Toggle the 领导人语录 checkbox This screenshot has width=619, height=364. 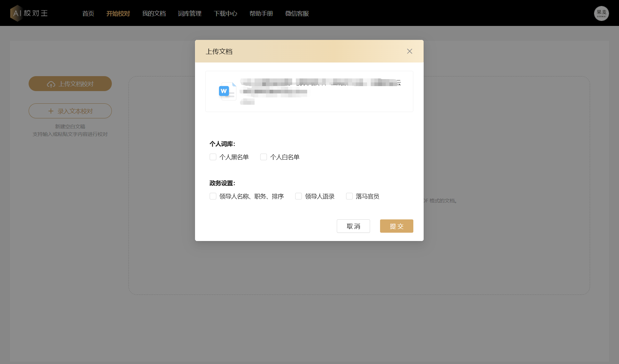pos(299,196)
